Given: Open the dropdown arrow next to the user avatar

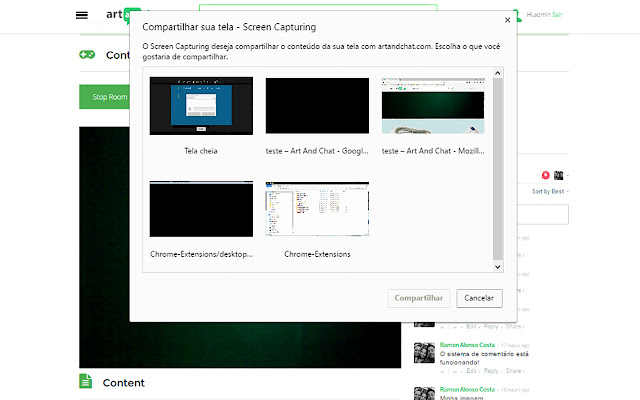Looking at the screenshot, I should pyautogui.click(x=567, y=176).
